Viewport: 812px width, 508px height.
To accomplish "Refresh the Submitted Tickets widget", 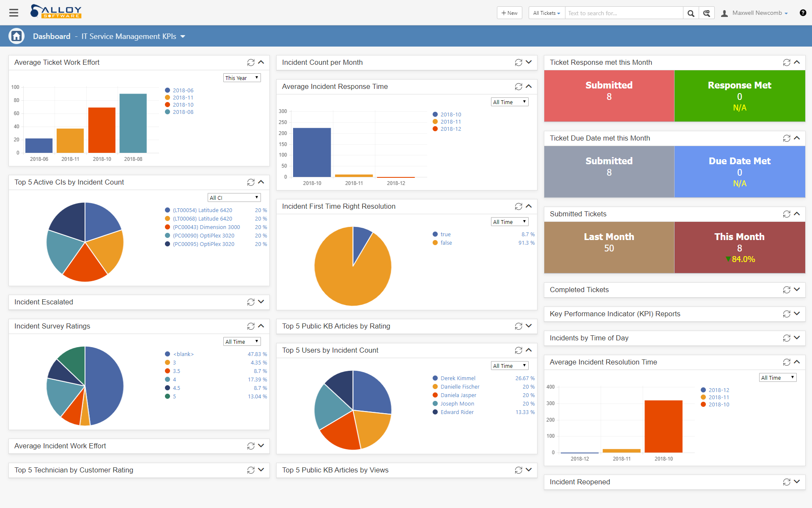I will coord(786,214).
